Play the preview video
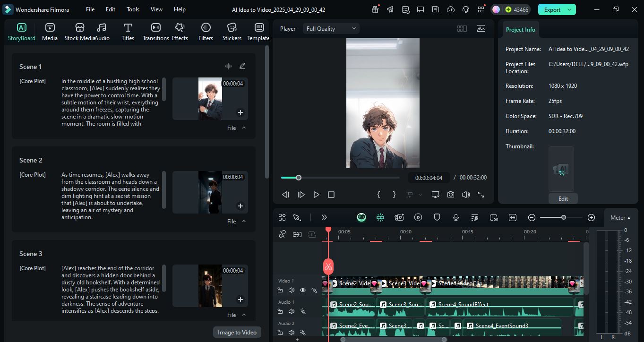Screen dimensions: 644x342 pos(316,195)
